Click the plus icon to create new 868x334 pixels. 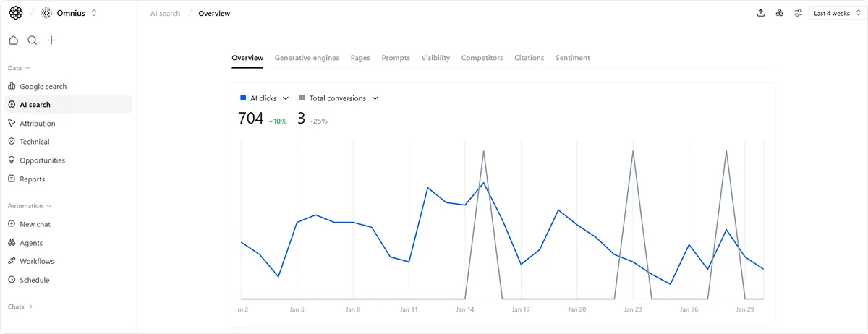click(51, 40)
